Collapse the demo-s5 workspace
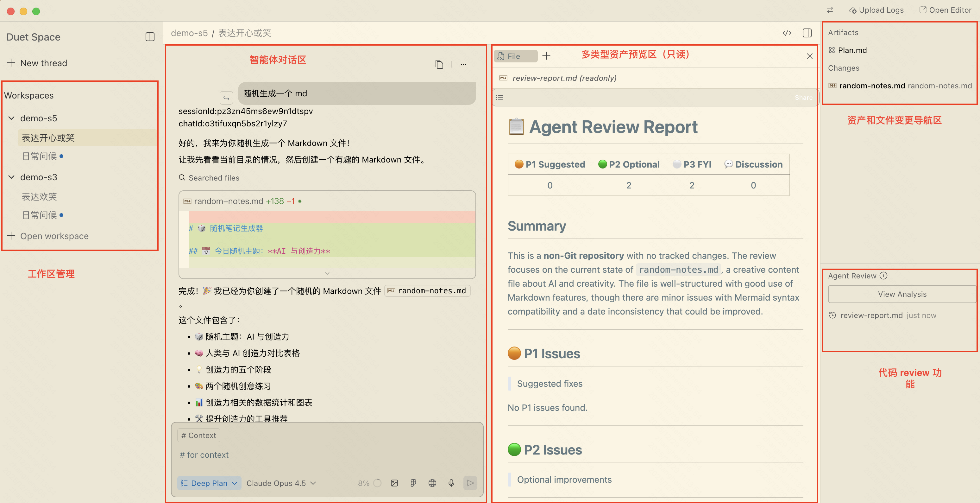 coord(11,118)
